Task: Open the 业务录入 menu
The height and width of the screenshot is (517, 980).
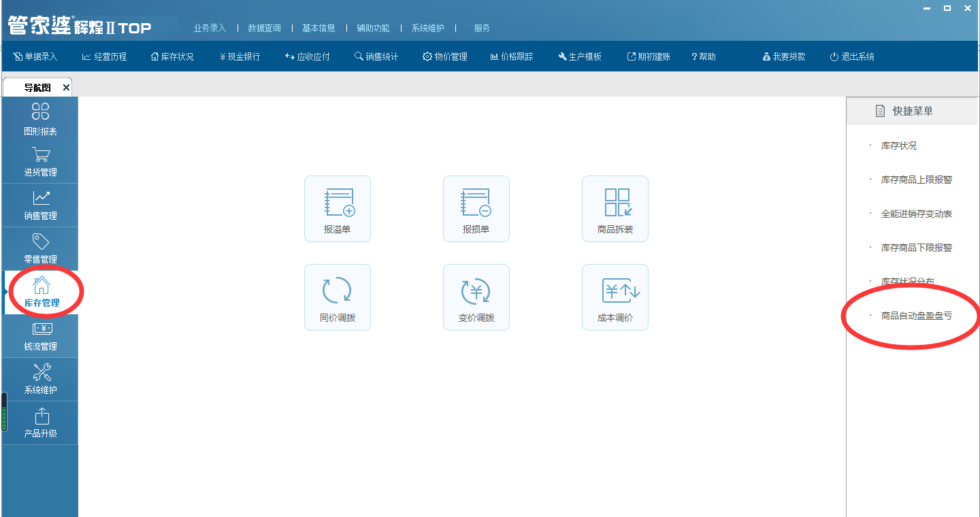Action: (210, 28)
